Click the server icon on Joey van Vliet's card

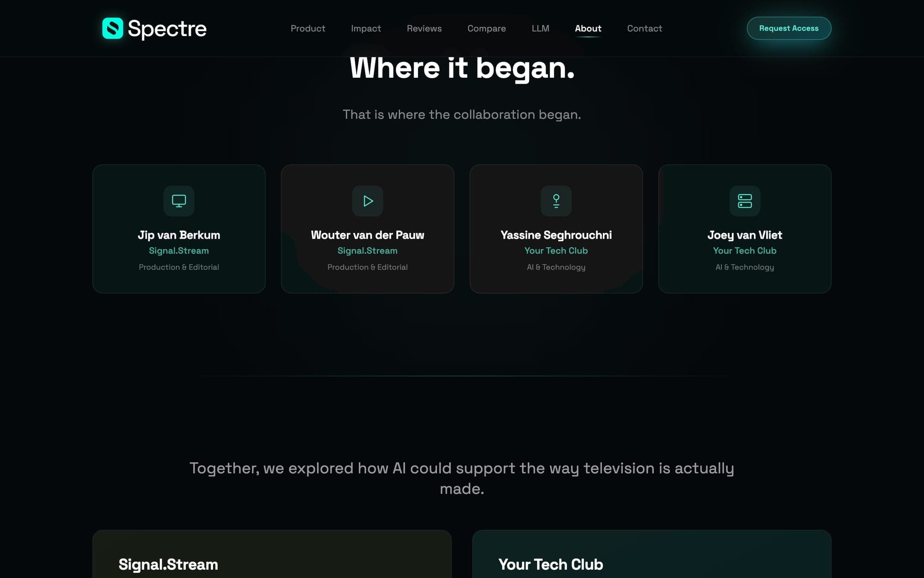pos(745,201)
